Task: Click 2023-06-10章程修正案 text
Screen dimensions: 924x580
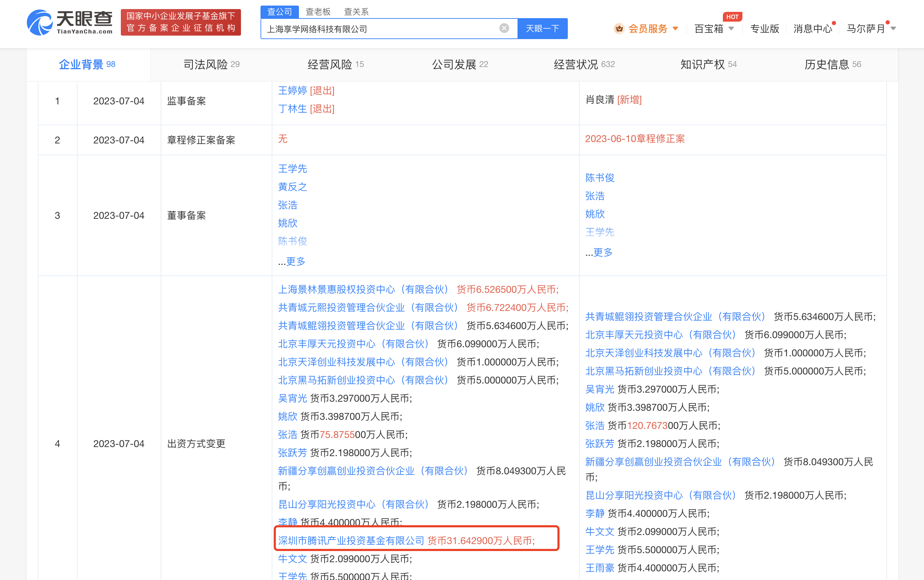Action: [x=635, y=139]
